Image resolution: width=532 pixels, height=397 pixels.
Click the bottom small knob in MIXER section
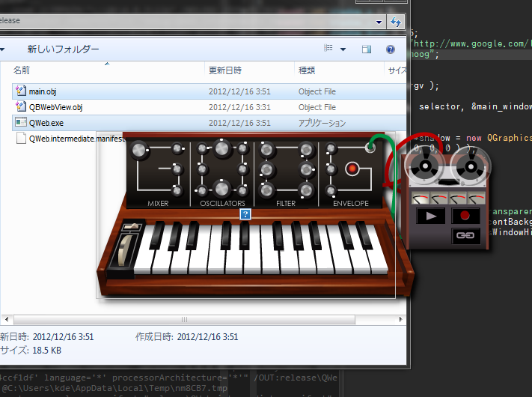point(177,190)
